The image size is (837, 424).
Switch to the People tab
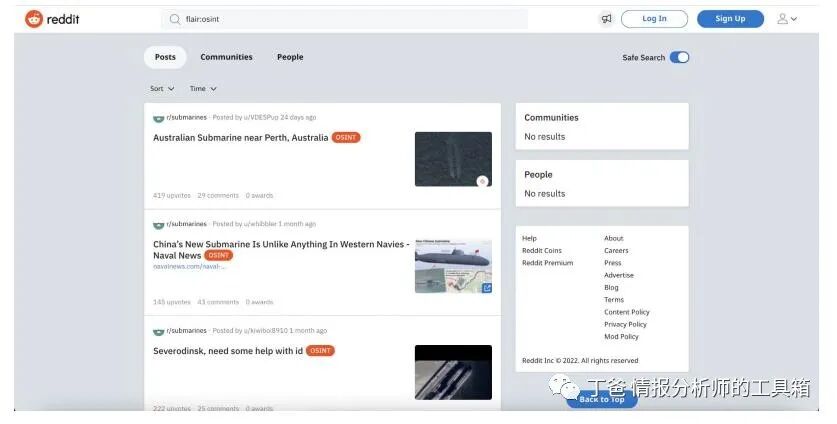tap(290, 57)
